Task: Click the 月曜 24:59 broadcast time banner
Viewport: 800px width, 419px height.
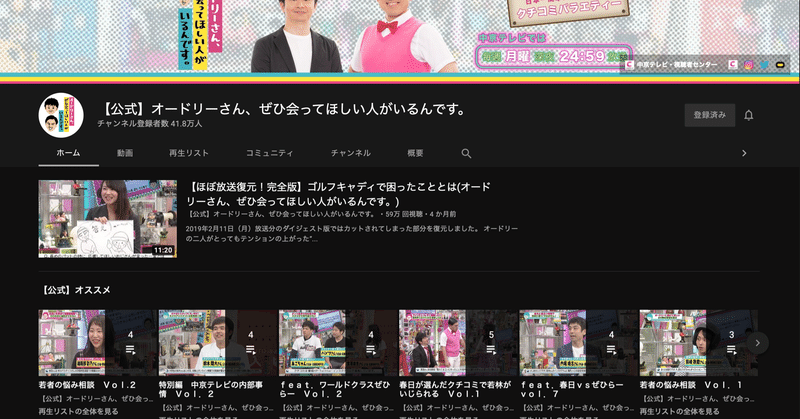Action: (x=554, y=56)
